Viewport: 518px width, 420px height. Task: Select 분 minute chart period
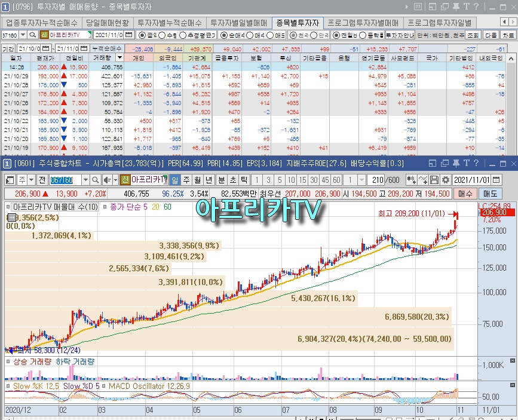tap(222, 180)
